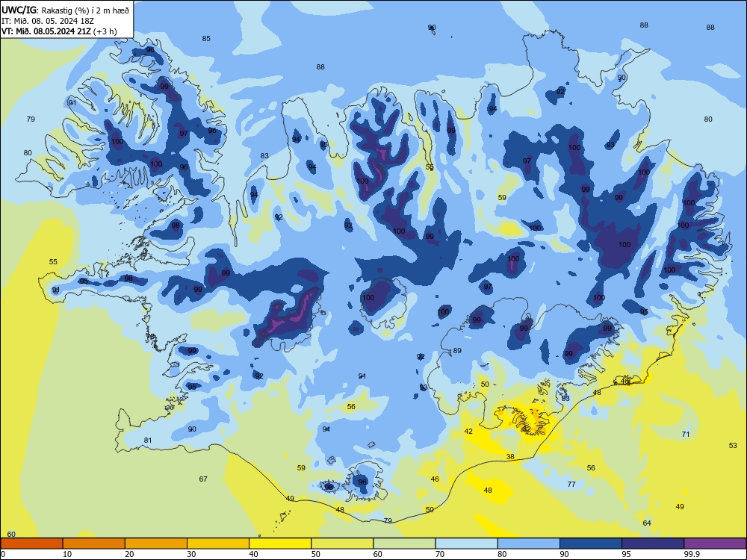
Task: Pick the 20–30 legend color band
Action: [x=156, y=544]
